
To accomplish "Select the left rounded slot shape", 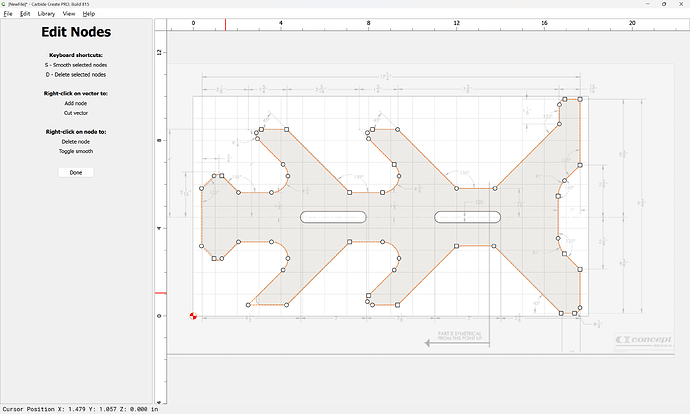I will 333,217.
